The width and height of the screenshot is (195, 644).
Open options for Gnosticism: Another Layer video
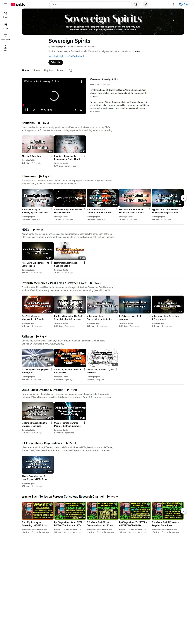coord(117,369)
